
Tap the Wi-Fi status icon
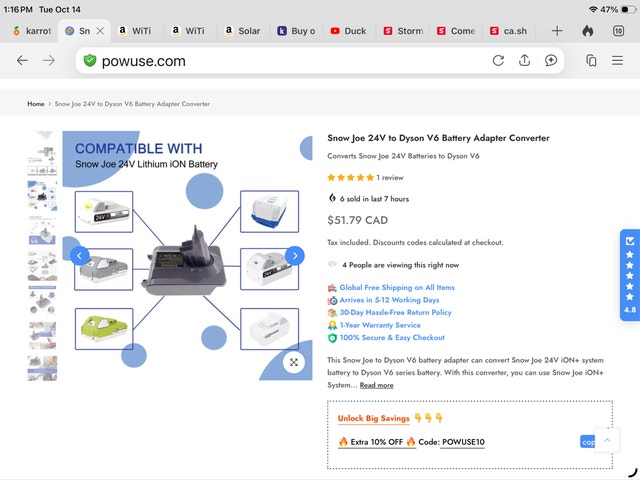593,9
